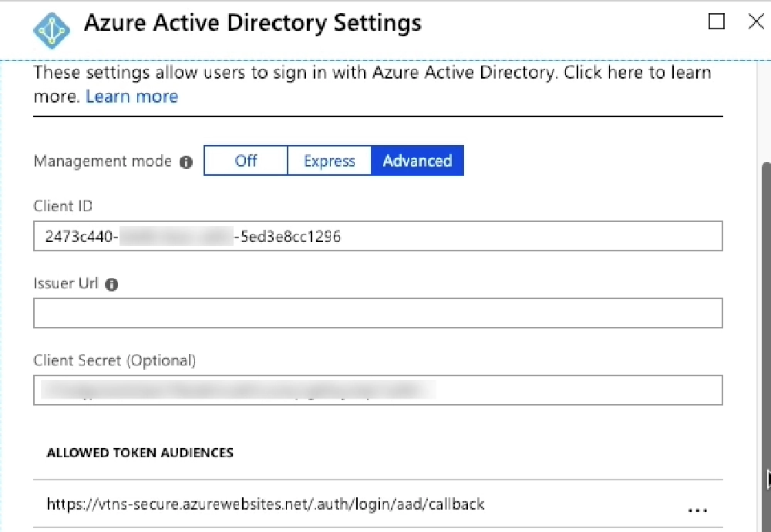Click the ALLOWED TOKEN AUDIENCES heading
Viewport: 771px width, 532px height.
(140, 453)
